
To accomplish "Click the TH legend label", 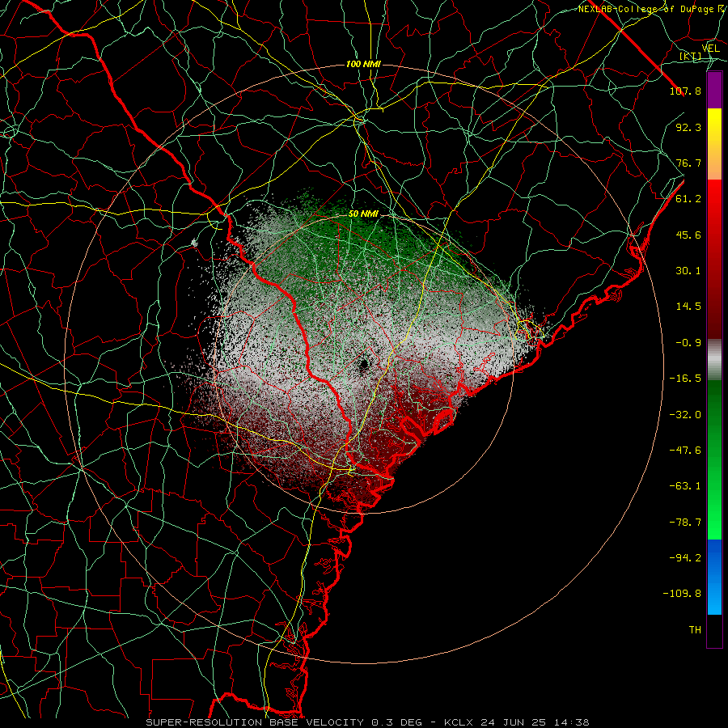I will pyautogui.click(x=695, y=630).
